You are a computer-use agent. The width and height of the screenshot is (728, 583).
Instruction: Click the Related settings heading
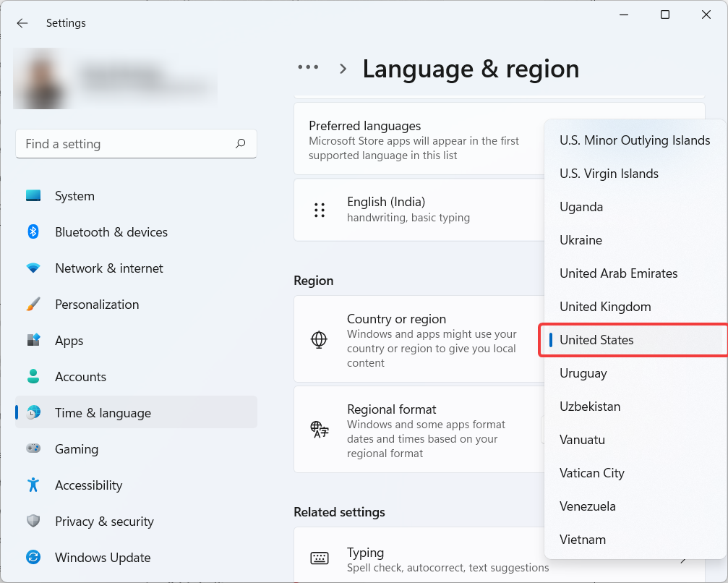[339, 512]
